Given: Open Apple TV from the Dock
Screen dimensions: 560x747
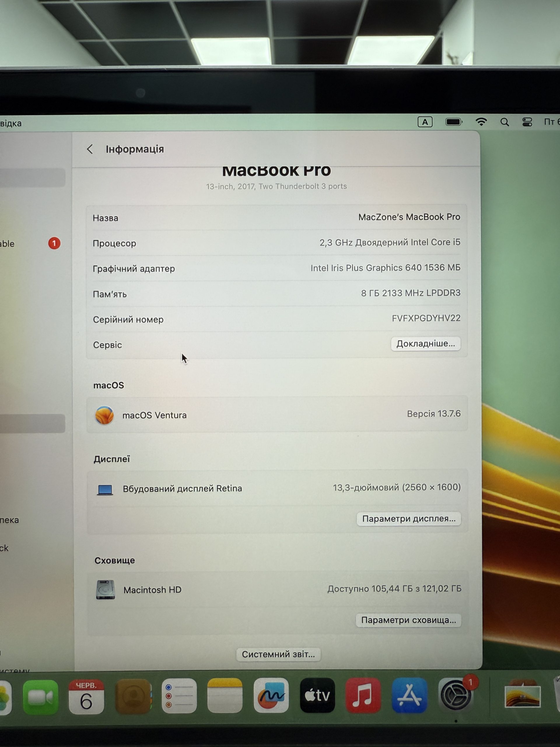Looking at the screenshot, I should 317,695.
